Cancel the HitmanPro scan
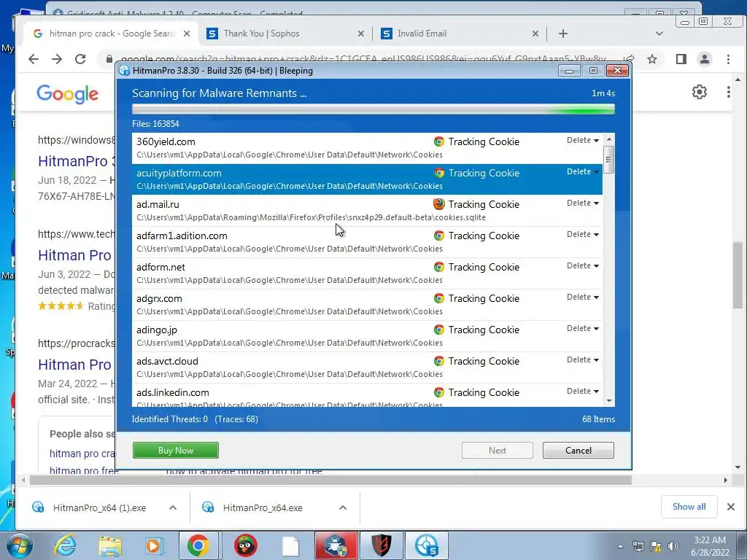This screenshot has height=560, width=747. pos(578,451)
